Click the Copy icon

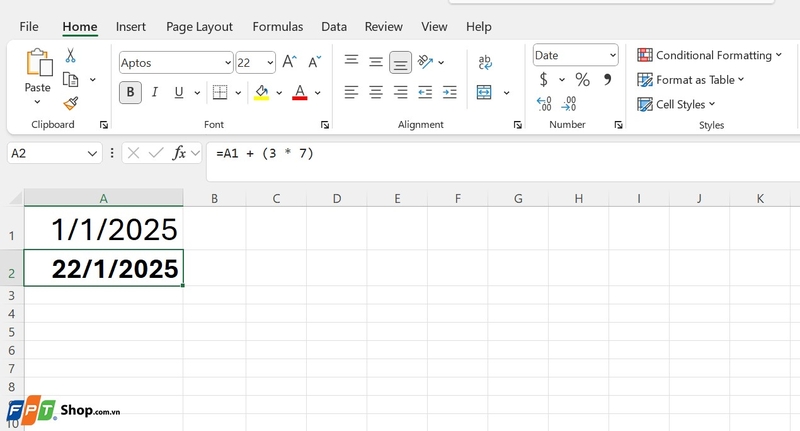click(70, 80)
